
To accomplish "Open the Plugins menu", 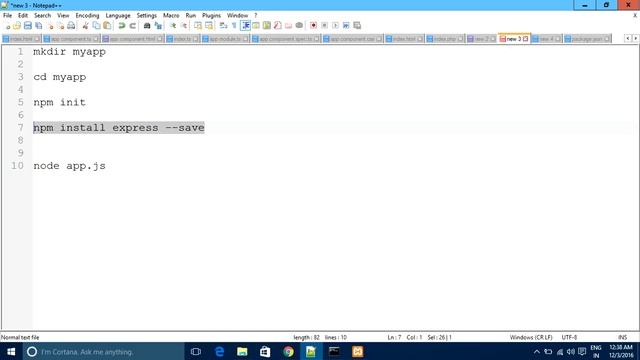I will point(211,16).
